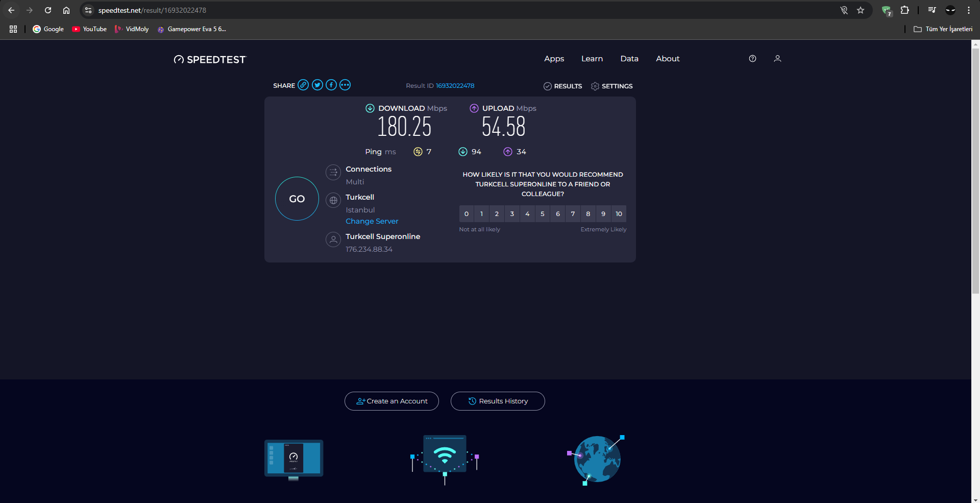Viewport: 980px width, 503px height.
Task: Click the idle ping latency icon
Action: tap(418, 152)
